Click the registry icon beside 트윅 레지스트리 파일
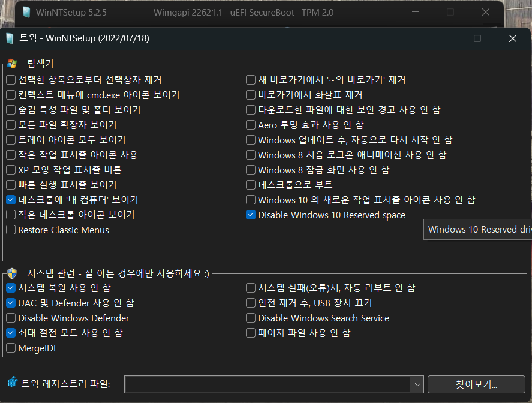 coord(12,382)
